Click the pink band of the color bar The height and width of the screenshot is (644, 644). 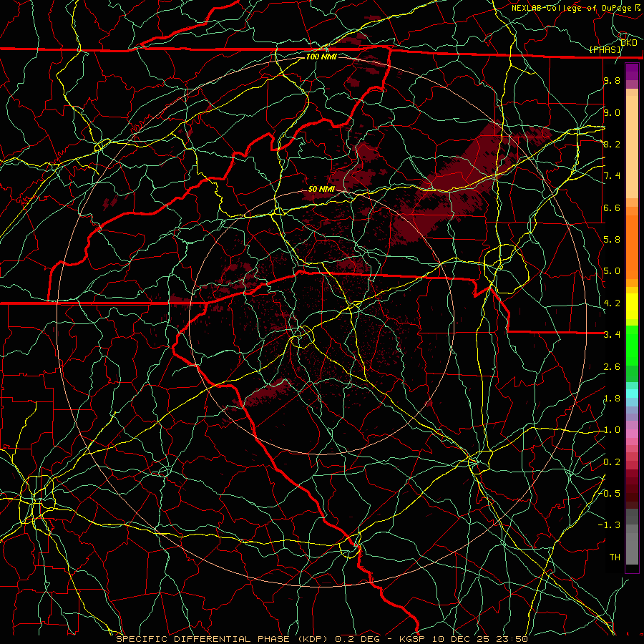[x=632, y=434]
